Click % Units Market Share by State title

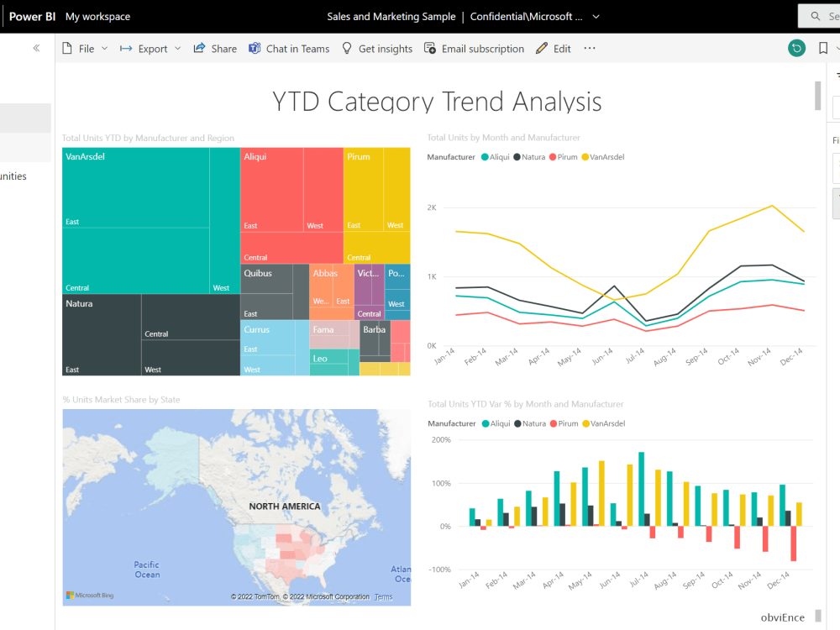pyautogui.click(x=121, y=400)
